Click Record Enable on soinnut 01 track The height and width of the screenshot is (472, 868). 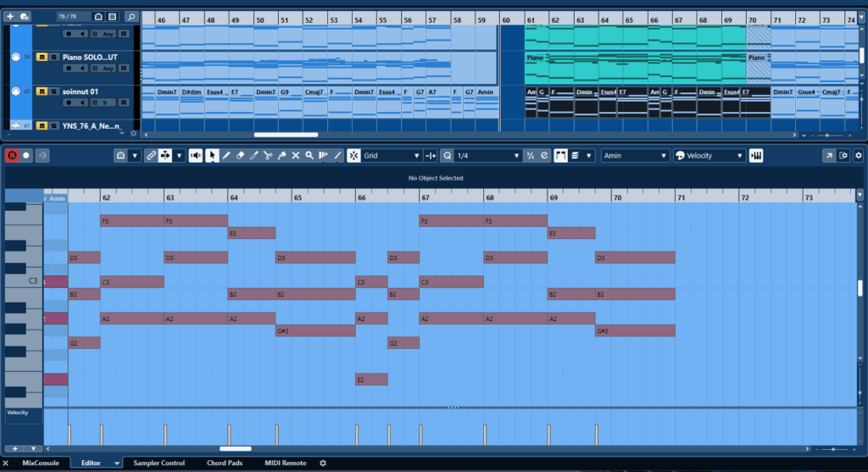pos(70,103)
